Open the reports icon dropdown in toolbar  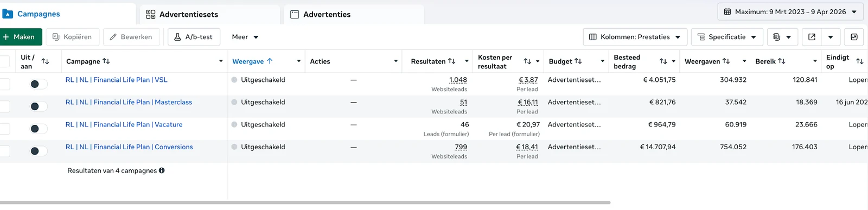(x=782, y=37)
